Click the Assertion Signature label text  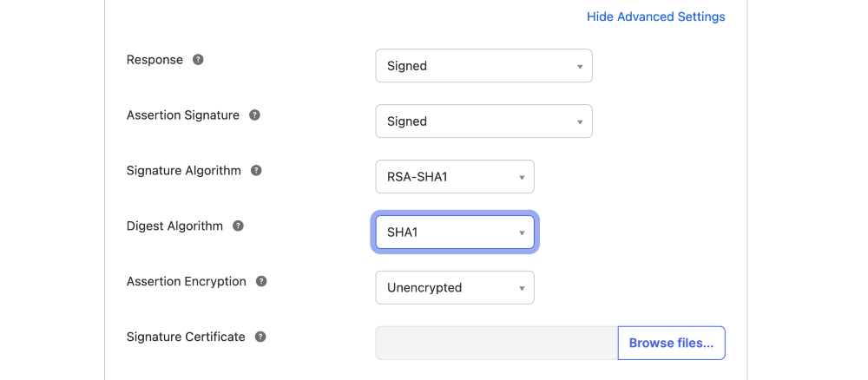[x=182, y=115]
